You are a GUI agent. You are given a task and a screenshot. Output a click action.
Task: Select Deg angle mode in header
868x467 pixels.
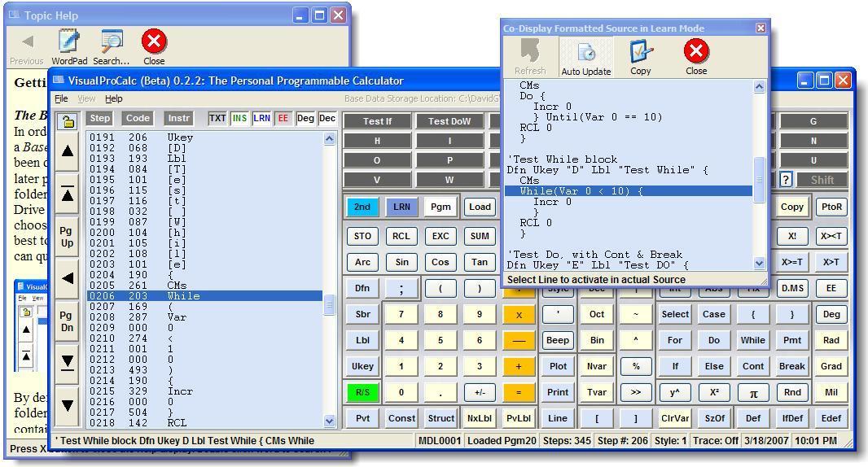[305, 119]
